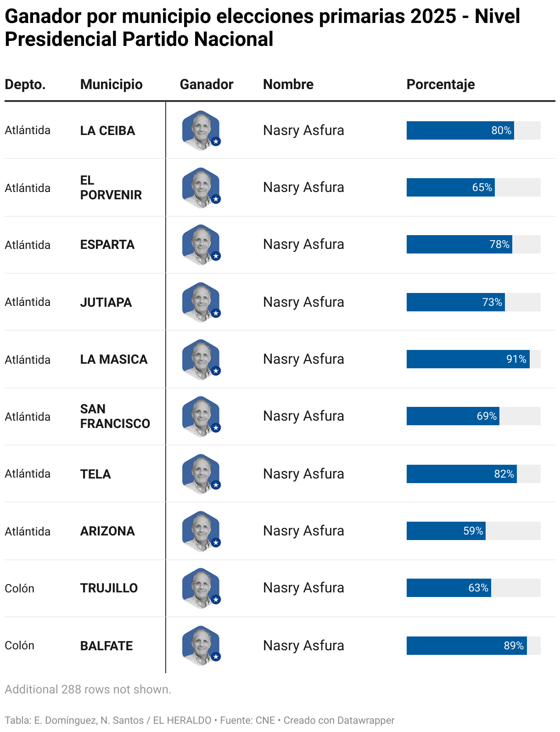This screenshot has height=732, width=560.
Task: Click the winner portrait icon for TELA
Action: coord(201,474)
